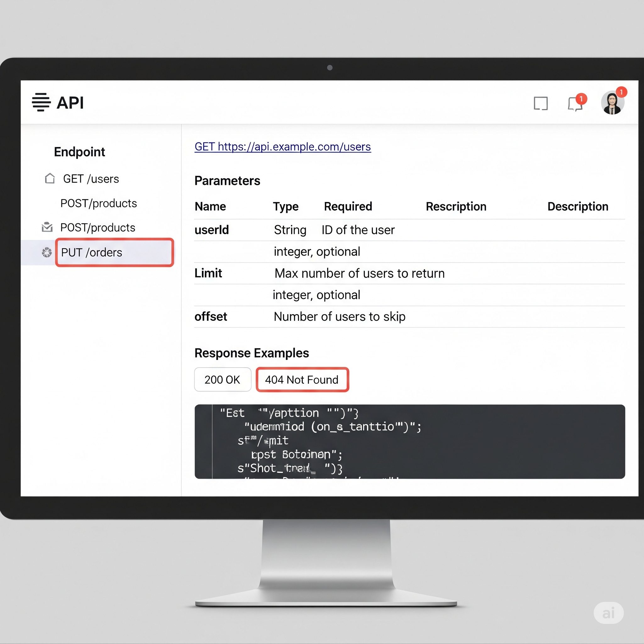The image size is (644, 644).
Task: Click the hamburger menu icon beside API
Action: [x=41, y=102]
